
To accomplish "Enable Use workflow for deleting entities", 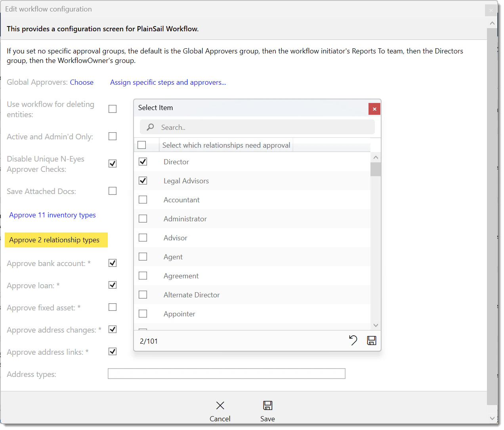I will [x=113, y=109].
